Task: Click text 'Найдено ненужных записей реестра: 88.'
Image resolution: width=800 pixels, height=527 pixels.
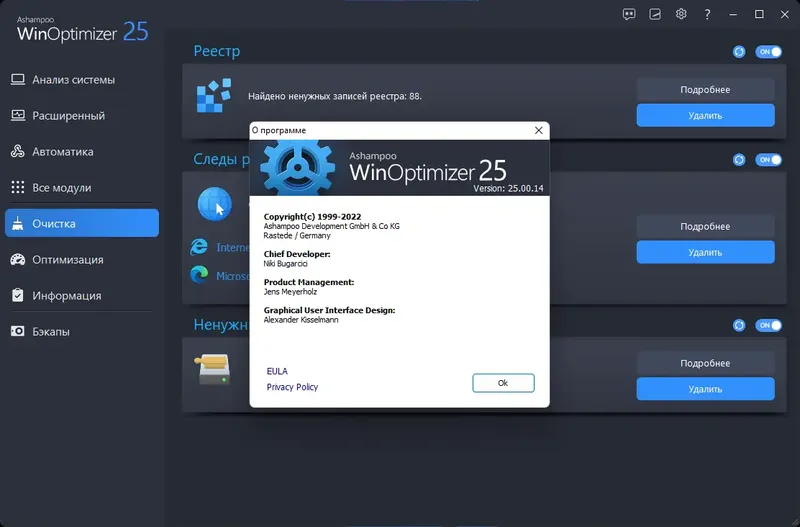Action: 335,96
